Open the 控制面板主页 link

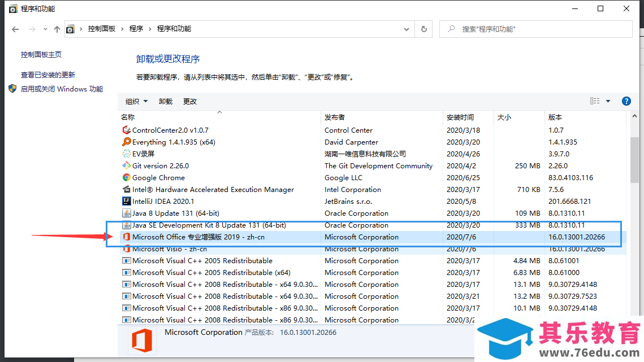click(41, 55)
